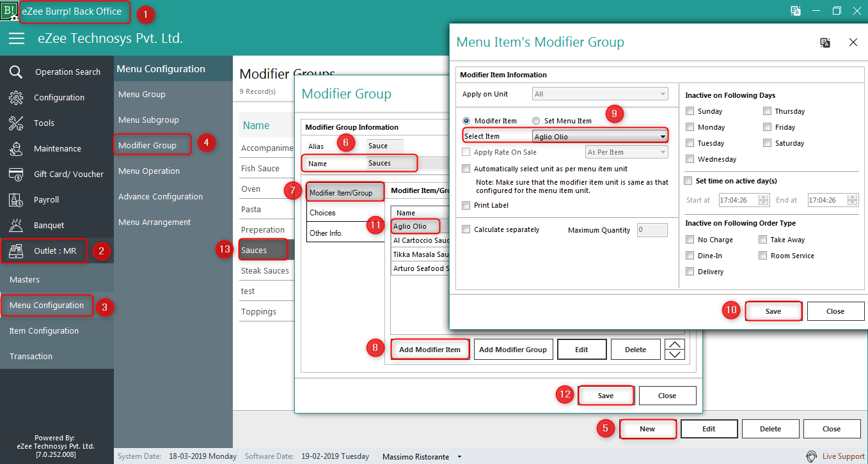Switch to the Choices tab
This screenshot has height=464, width=868.
click(344, 213)
